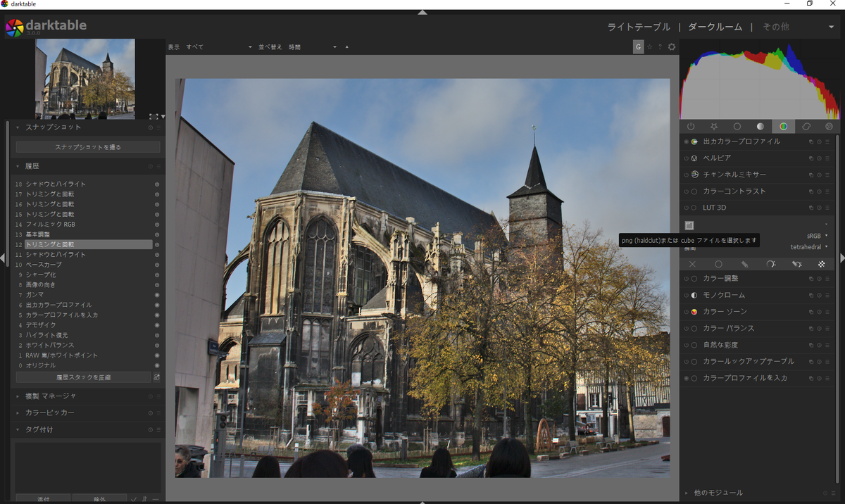Open the その他 menu

775,27
